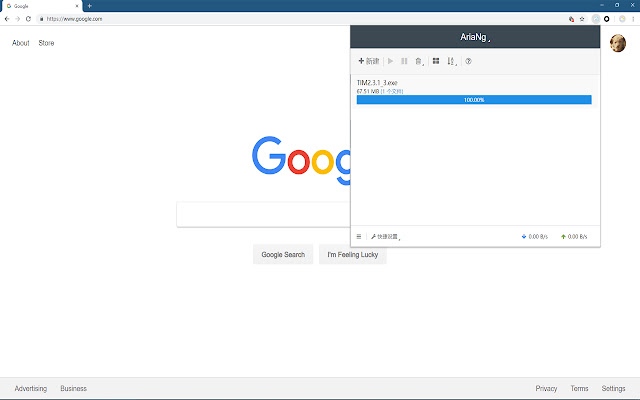
Task: Click the black ring extension icon in Chrome toolbar
Action: [607, 19]
